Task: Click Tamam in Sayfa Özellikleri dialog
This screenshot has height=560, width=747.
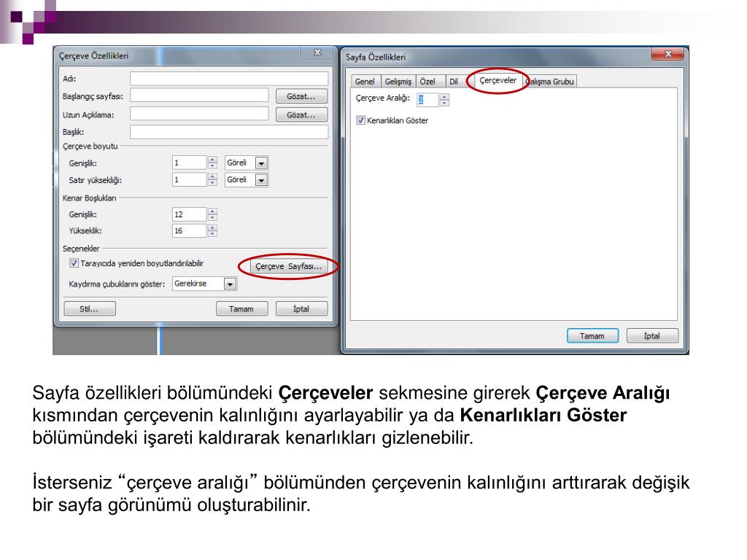Action: point(592,335)
